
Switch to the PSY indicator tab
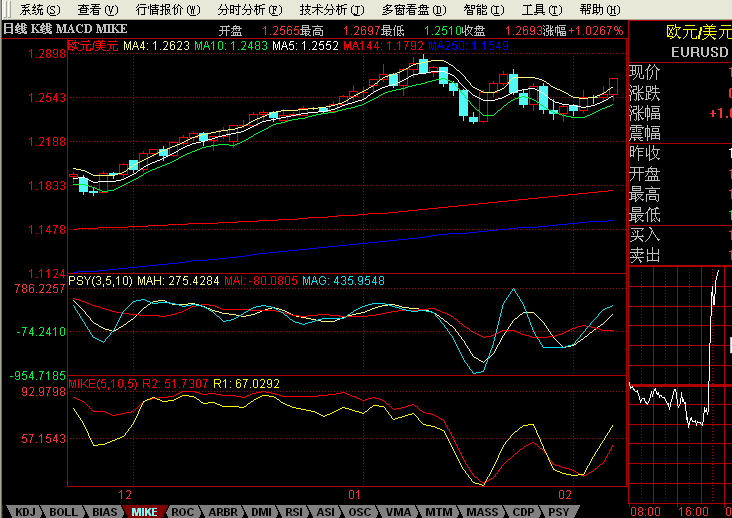pyautogui.click(x=559, y=512)
